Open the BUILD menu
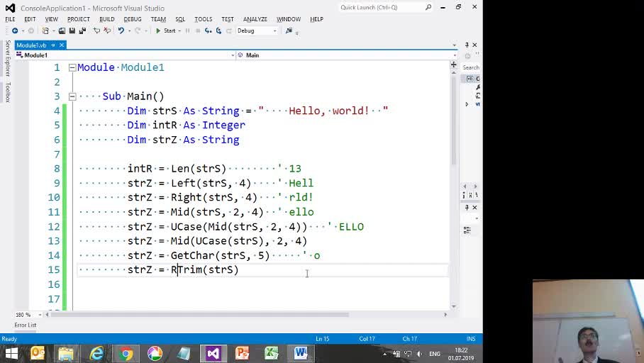The height and width of the screenshot is (363, 644). [x=107, y=19]
